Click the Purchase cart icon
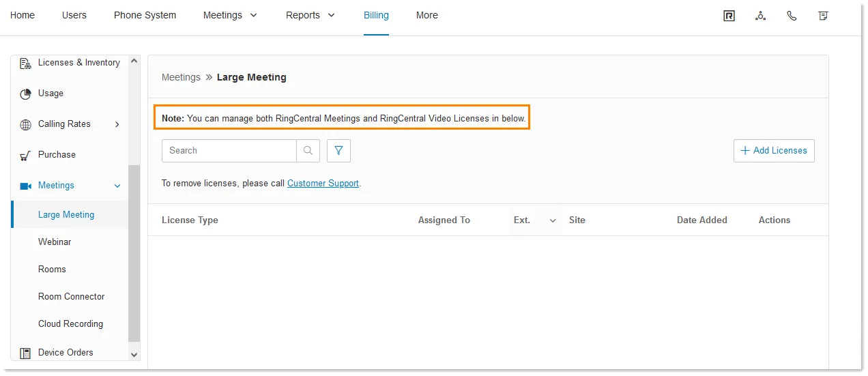The image size is (868, 376). click(x=25, y=155)
